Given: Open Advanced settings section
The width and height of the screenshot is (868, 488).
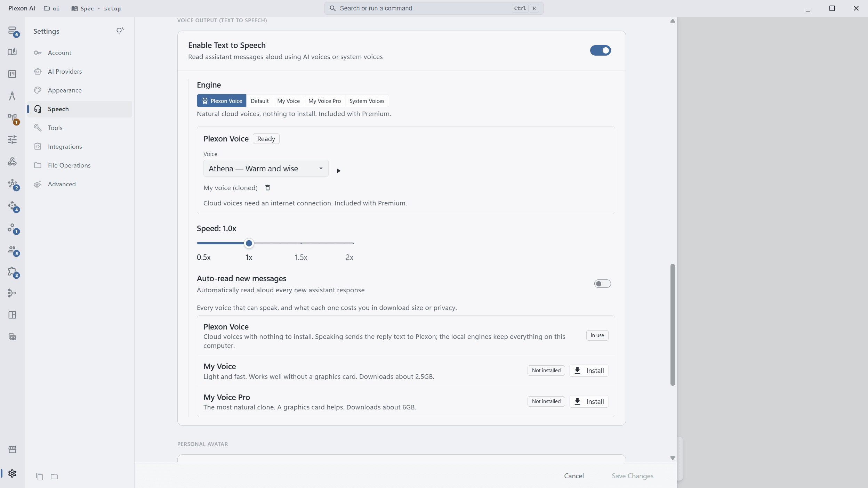Looking at the screenshot, I should coord(80,184).
